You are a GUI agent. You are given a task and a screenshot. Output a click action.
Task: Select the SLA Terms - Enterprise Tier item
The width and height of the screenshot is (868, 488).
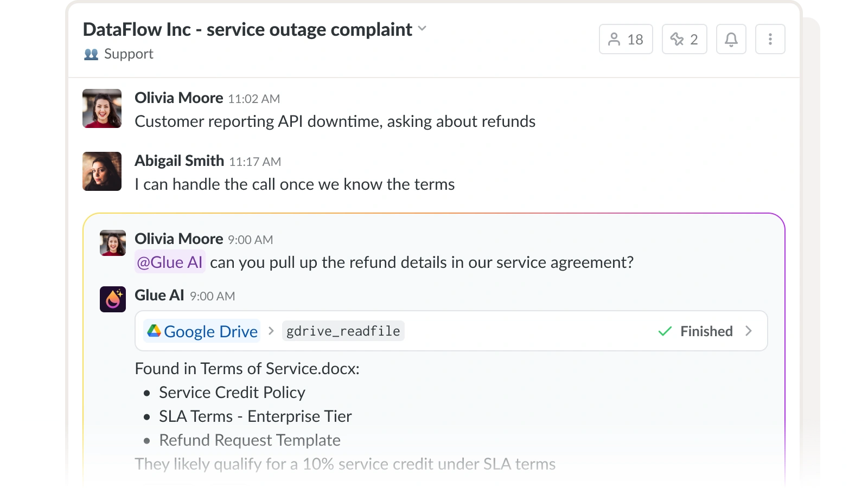256,416
